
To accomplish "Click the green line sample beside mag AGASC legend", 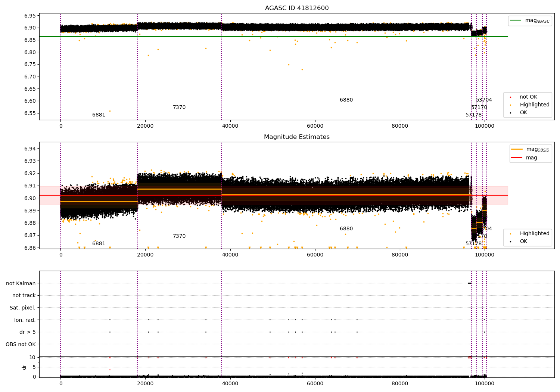I will 516,21.
